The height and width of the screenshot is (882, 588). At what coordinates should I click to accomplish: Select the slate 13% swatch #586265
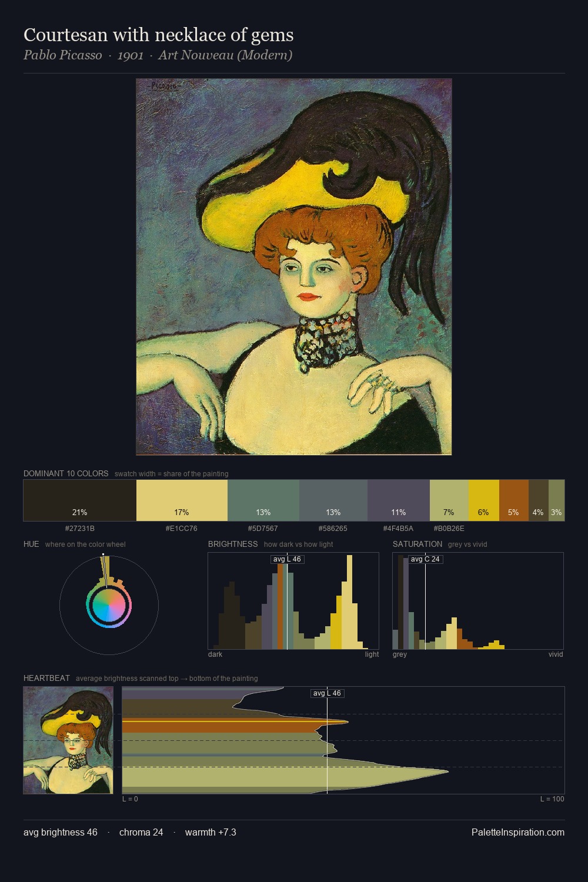pyautogui.click(x=333, y=500)
